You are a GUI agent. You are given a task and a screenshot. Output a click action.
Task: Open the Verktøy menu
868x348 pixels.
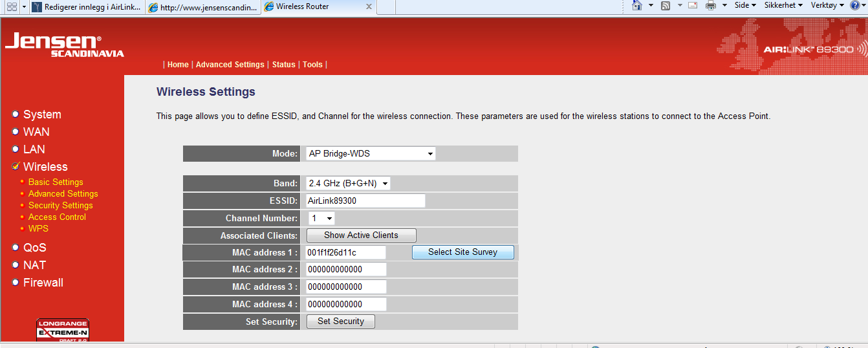pyautogui.click(x=827, y=5)
